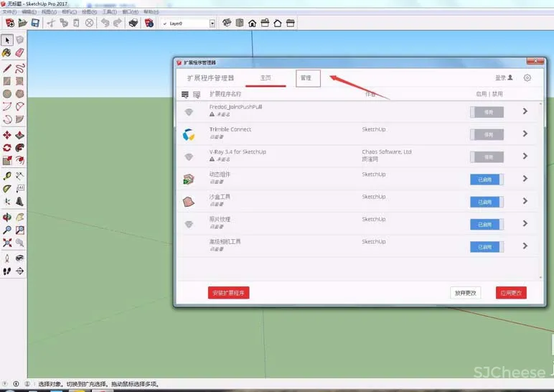The width and height of the screenshot is (554, 392).
Task: Activate the Move tool with red arrows
Action: pos(7,135)
